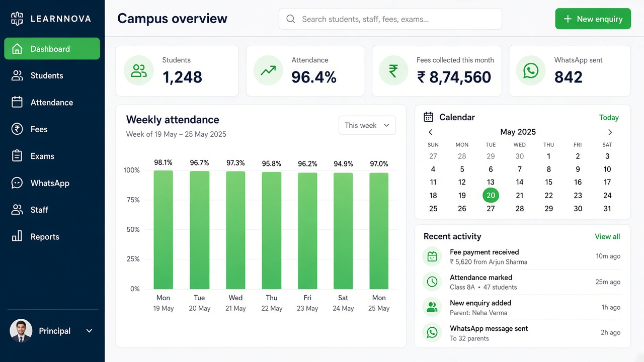Screen dimensions: 644x362
Task: Click the WhatsApp chat icon in sidebar
Action: [17, 183]
